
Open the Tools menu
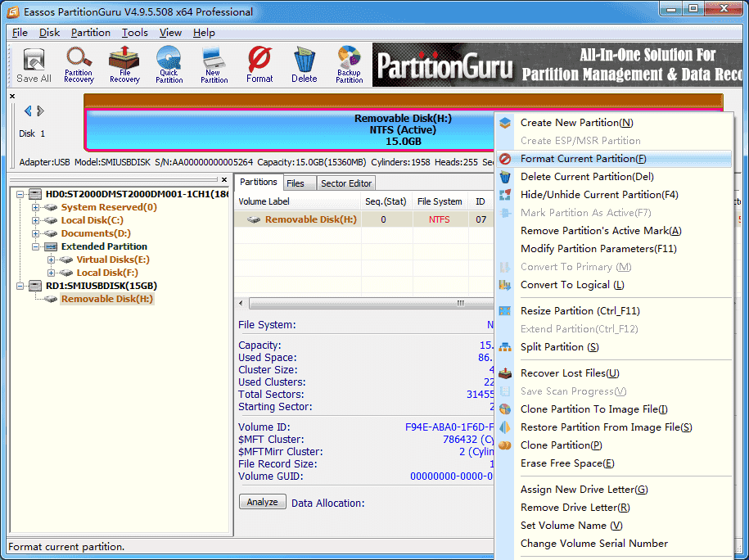pyautogui.click(x=135, y=33)
